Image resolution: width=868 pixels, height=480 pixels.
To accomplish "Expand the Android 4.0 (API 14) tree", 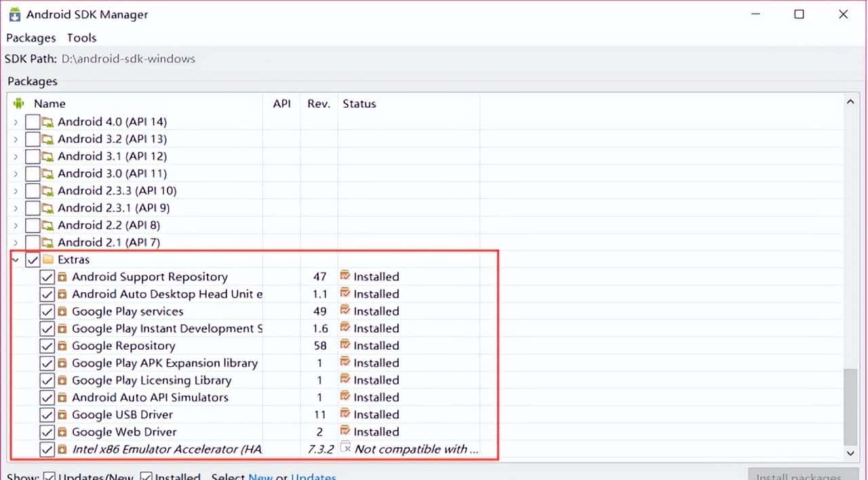I will (15, 121).
